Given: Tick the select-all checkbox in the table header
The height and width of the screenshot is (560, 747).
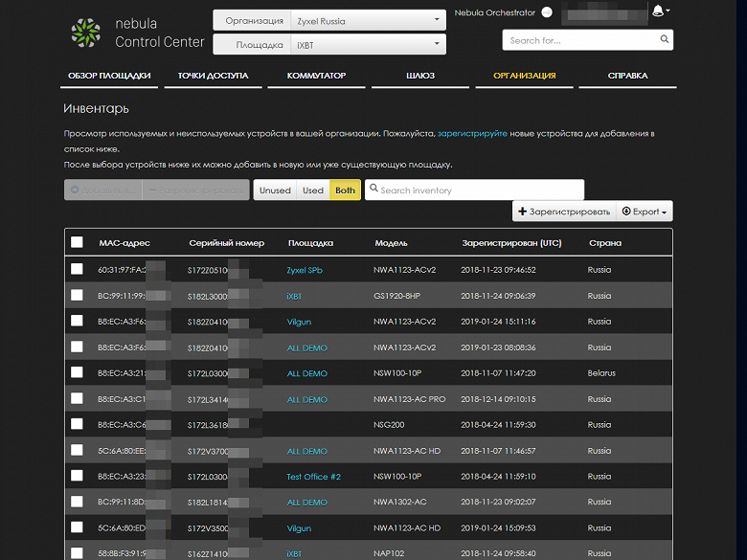Looking at the screenshot, I should click(x=77, y=243).
